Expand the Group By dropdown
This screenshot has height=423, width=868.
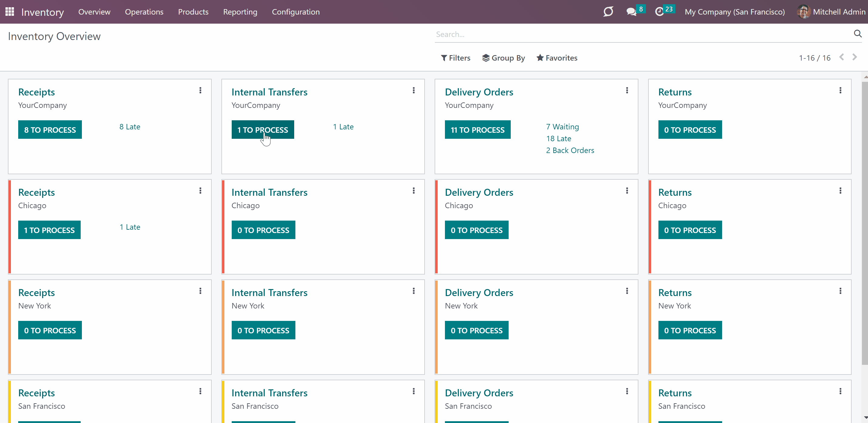(x=503, y=58)
